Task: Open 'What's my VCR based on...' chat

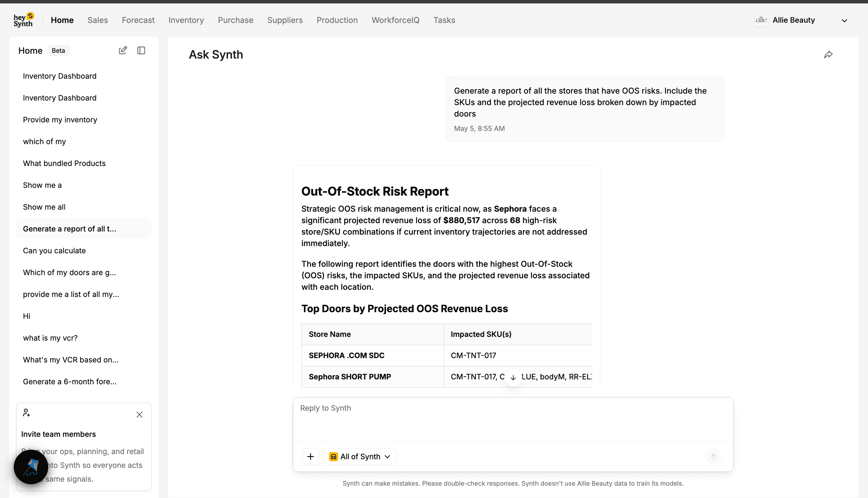Action: pyautogui.click(x=84, y=360)
